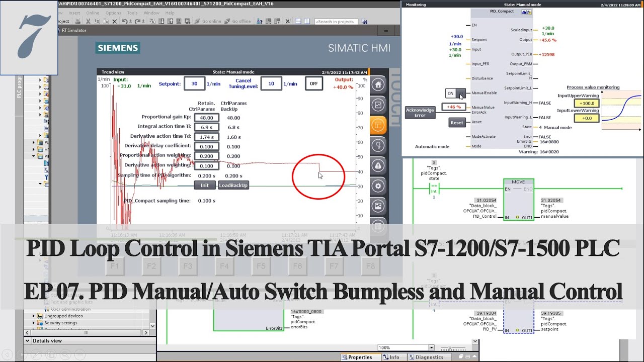Click the Proportional action weighting field 0.200
Image resolution: width=644 pixels, height=362 pixels.
[206, 156]
